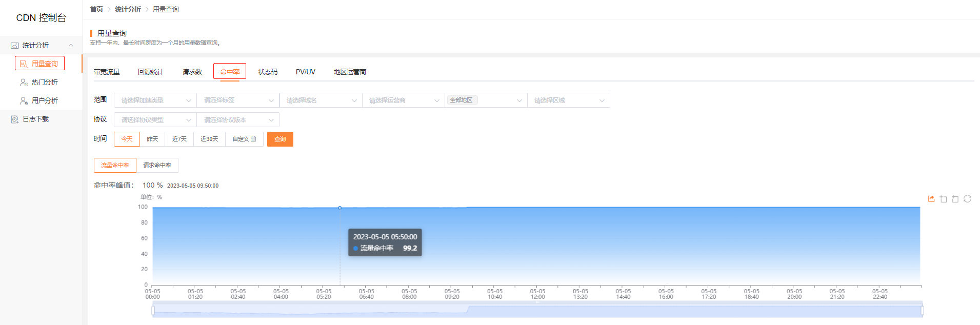
Task: Select the 请求命中率 chart toggle
Action: click(157, 165)
